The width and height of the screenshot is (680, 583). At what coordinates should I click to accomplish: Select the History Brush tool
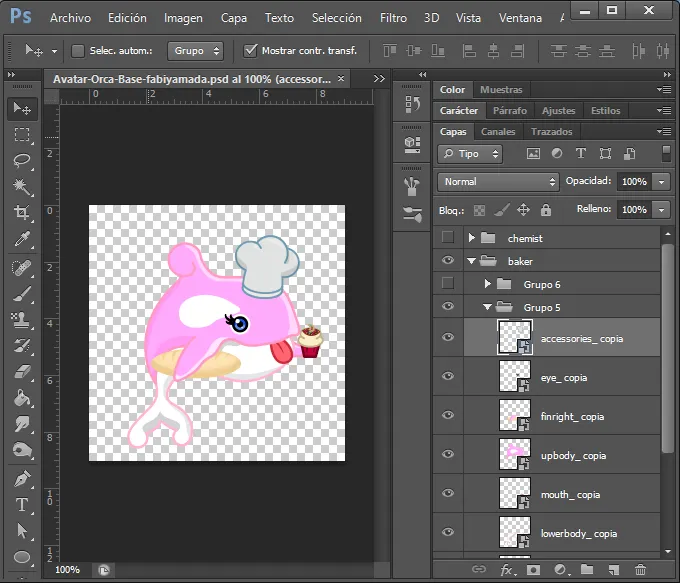(22, 346)
